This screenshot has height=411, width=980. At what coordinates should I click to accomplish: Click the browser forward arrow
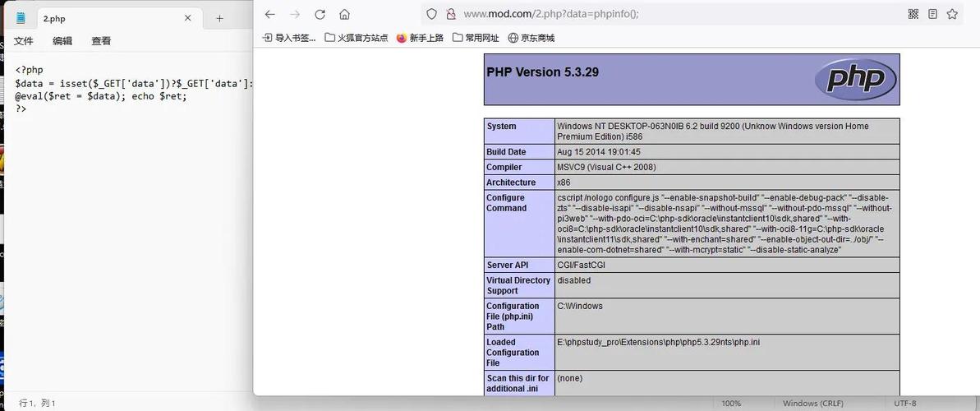point(295,15)
